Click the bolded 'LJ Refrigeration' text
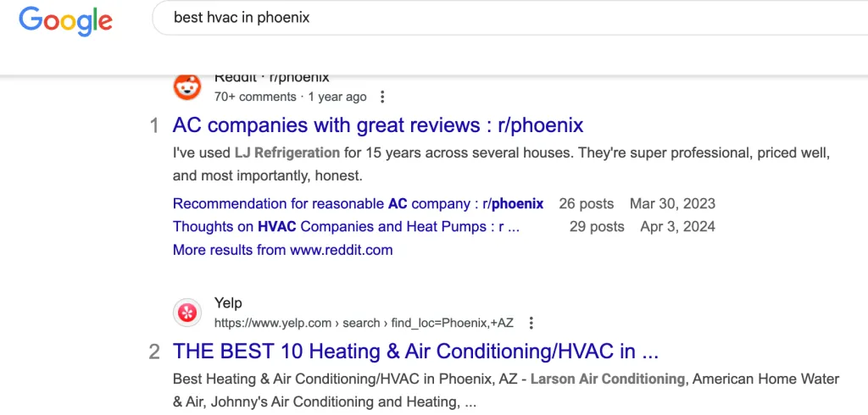Viewport: 868px width, 415px height. point(287,153)
